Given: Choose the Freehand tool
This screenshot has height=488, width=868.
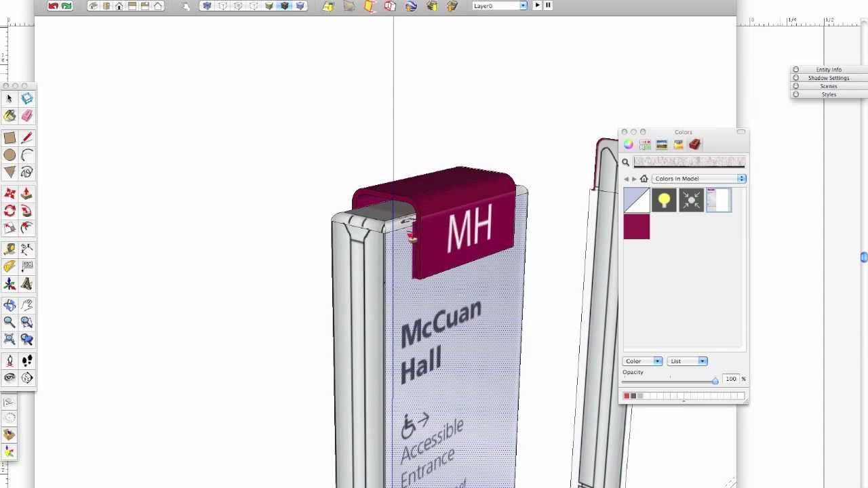Looking at the screenshot, I should click(26, 172).
